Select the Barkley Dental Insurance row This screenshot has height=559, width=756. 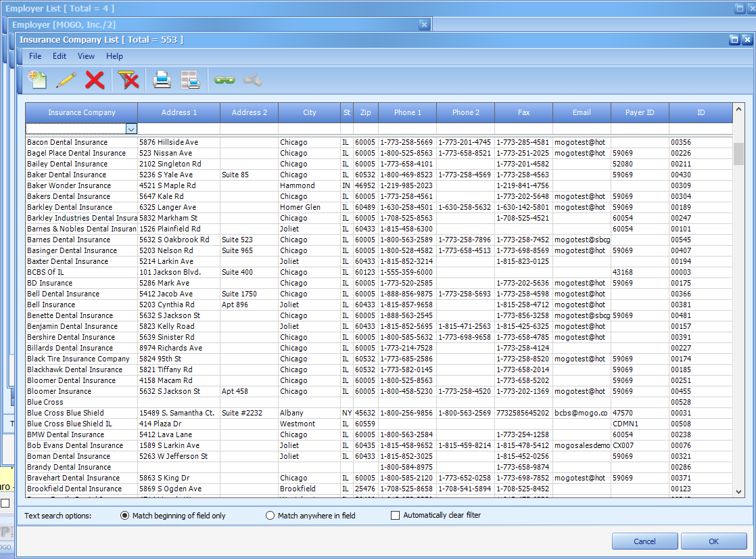[379, 207]
